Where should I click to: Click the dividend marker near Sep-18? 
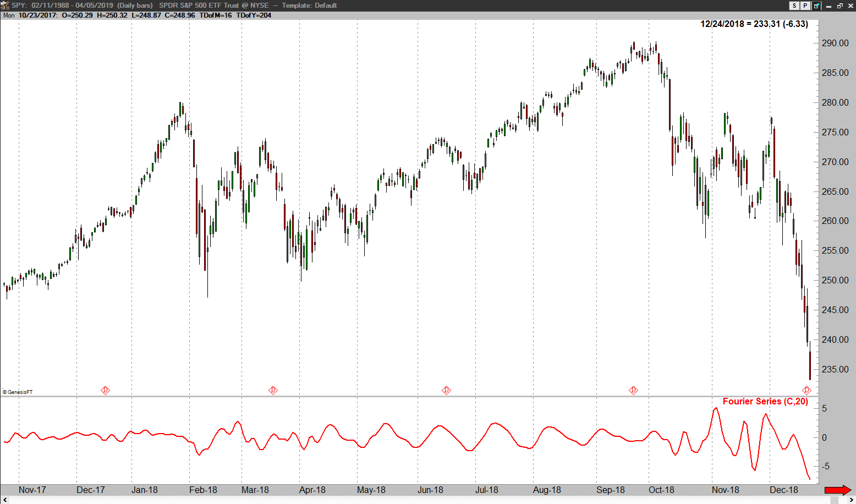633,390
